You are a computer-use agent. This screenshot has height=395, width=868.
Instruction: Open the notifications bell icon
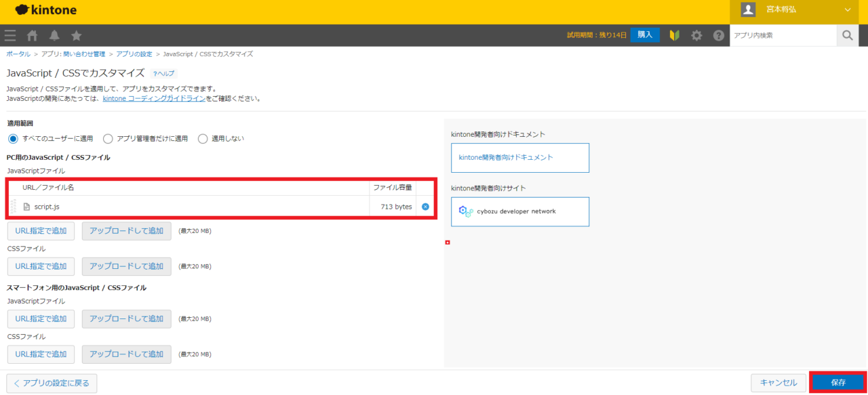click(x=54, y=35)
